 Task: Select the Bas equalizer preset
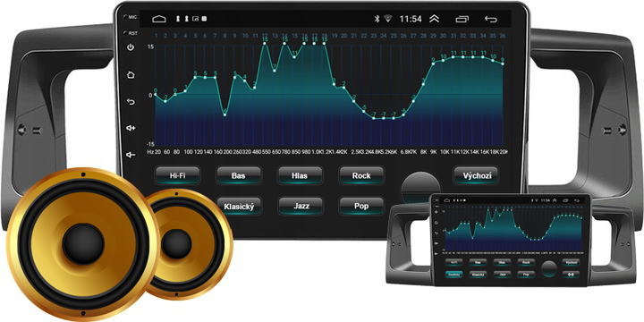238,175
